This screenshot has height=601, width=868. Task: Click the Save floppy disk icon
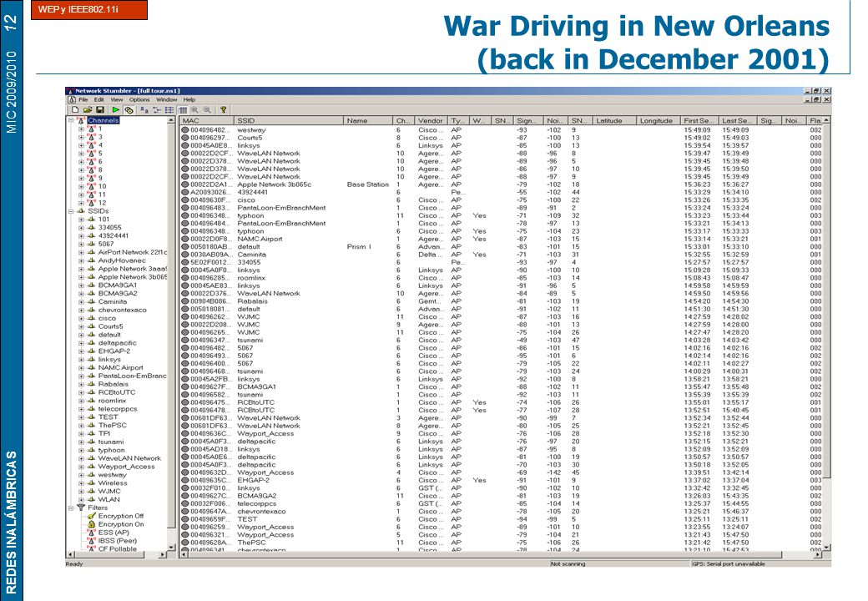click(100, 110)
